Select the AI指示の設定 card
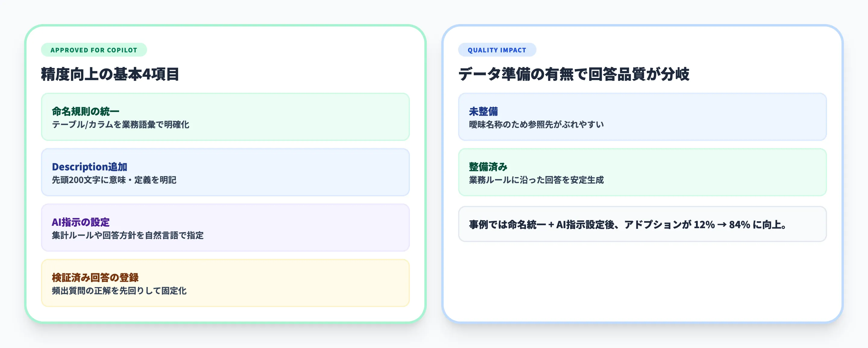 point(225,228)
